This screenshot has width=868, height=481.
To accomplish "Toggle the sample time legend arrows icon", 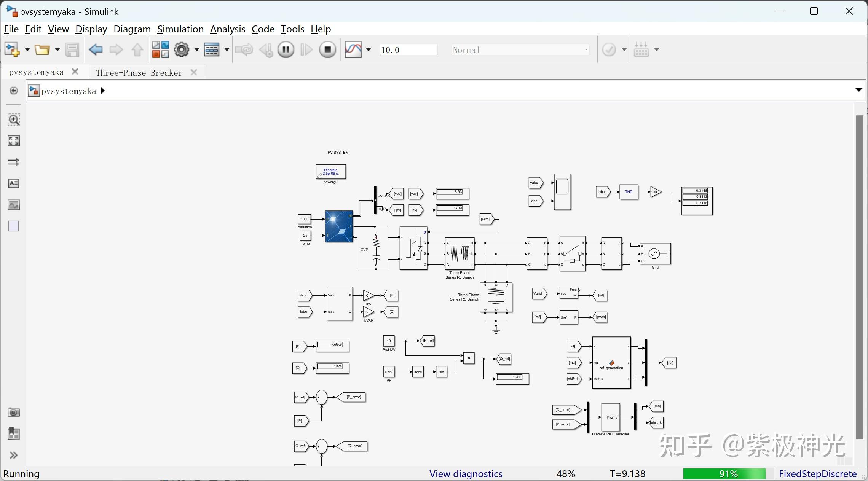I will [14, 162].
